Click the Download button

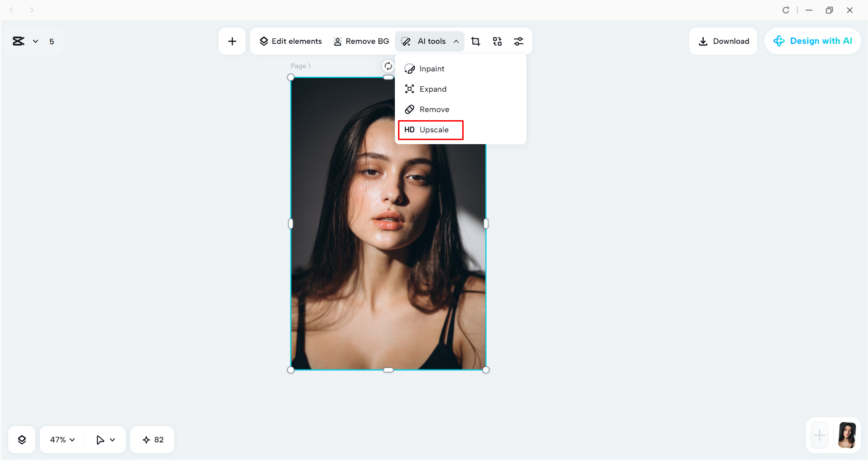coord(723,41)
